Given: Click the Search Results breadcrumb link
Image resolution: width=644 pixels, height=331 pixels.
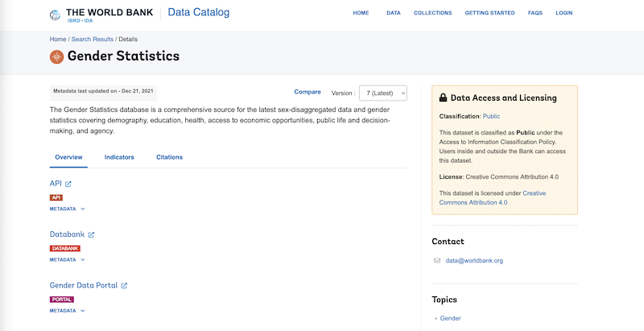Looking at the screenshot, I should (x=93, y=39).
